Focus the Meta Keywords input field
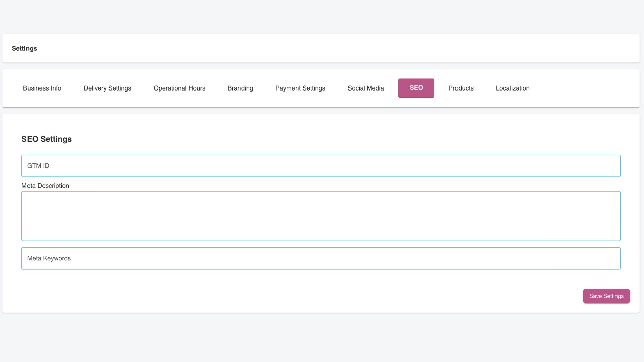Image resolution: width=644 pixels, height=362 pixels. coord(321,258)
